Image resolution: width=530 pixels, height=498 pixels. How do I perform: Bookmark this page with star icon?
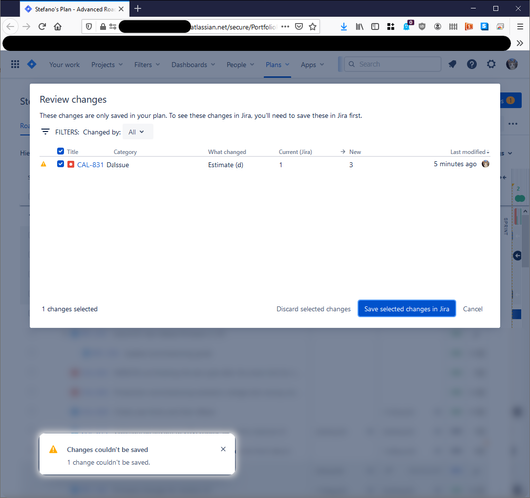(313, 26)
